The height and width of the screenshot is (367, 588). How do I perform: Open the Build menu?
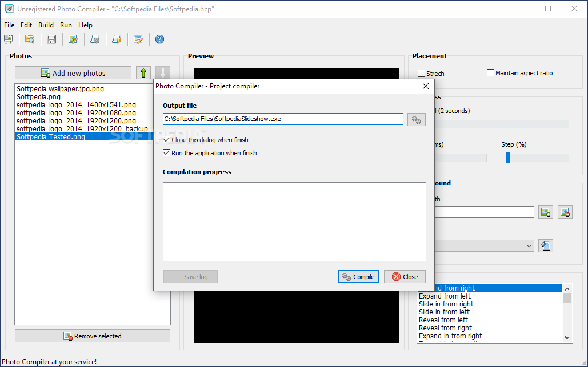pos(46,25)
